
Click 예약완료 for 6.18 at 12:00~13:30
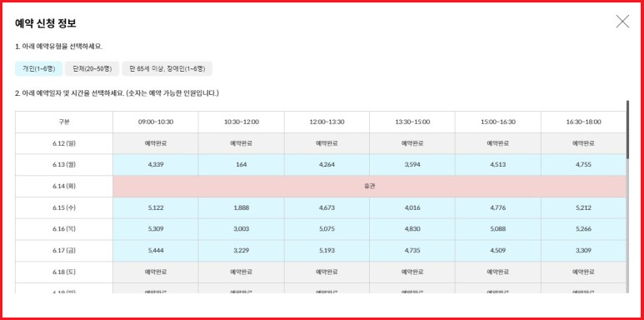pos(327,272)
